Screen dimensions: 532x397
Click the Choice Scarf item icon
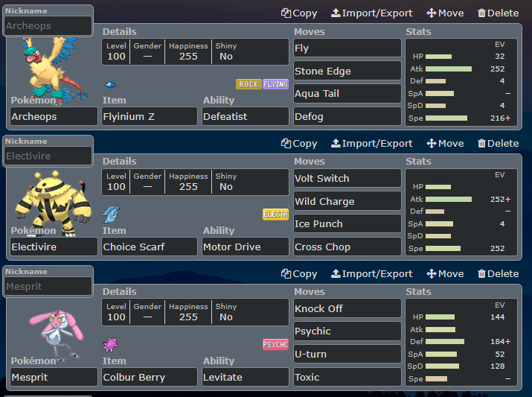[110, 215]
